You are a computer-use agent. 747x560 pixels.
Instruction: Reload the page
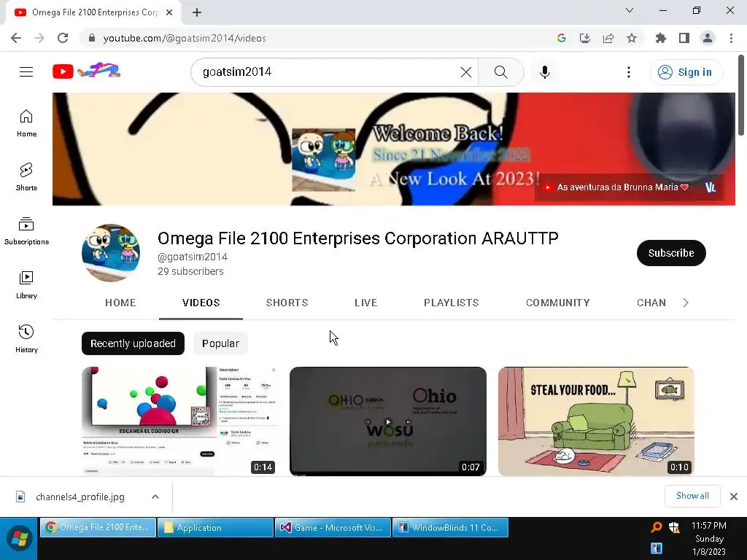tap(63, 38)
